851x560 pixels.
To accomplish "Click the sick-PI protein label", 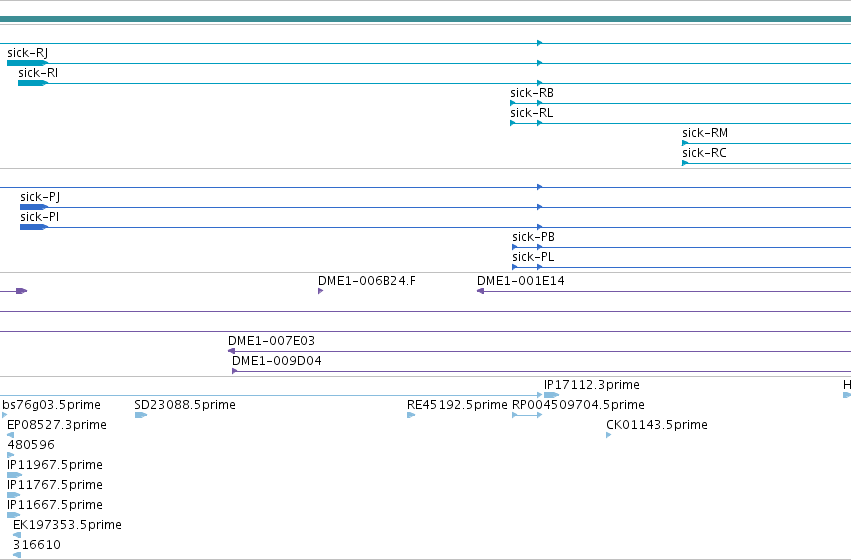I will [x=40, y=217].
